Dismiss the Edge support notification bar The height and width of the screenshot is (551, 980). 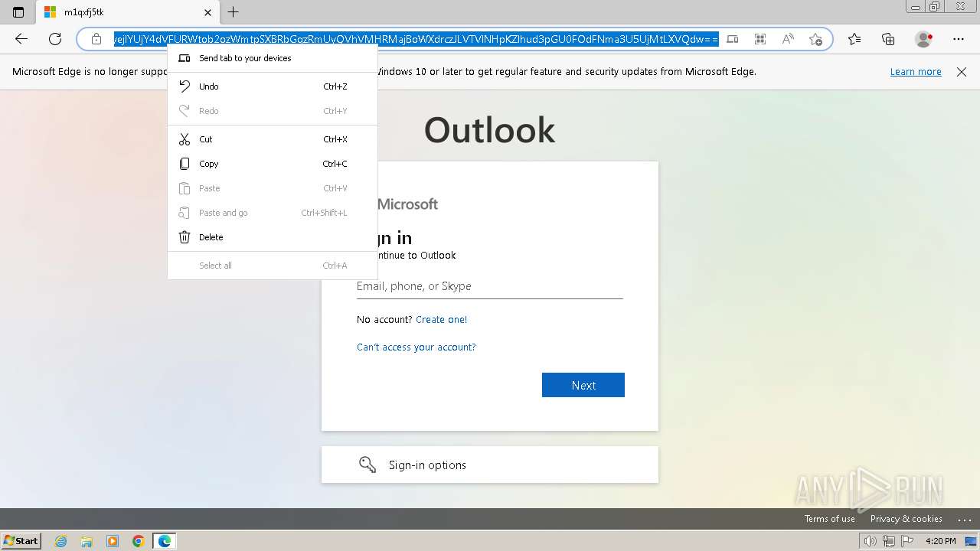tap(962, 72)
